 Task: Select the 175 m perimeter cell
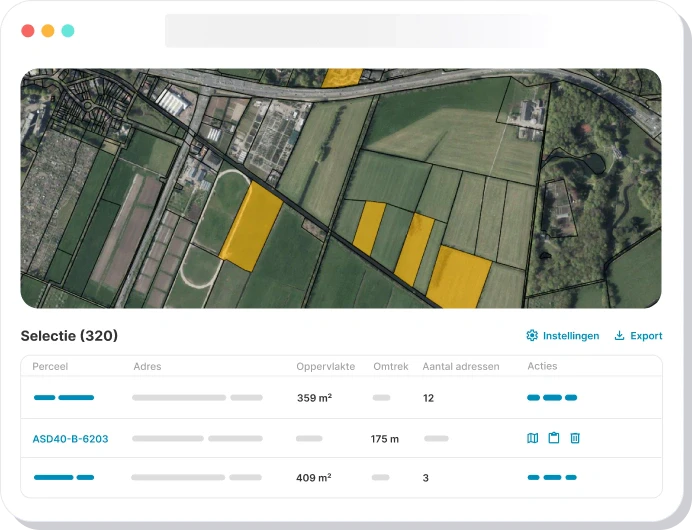coord(384,439)
